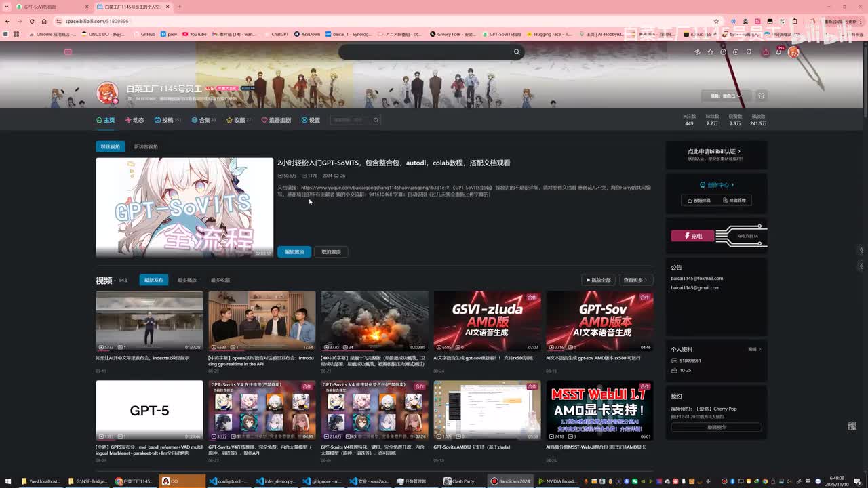
Task: Open the GPT-Sovits AMD显卡支持 screen recording thumbnail
Action: tap(488, 411)
